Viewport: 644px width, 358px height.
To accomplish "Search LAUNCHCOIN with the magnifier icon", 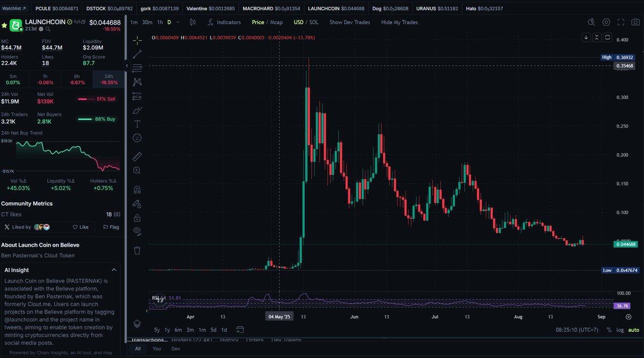I will [x=48, y=29].
